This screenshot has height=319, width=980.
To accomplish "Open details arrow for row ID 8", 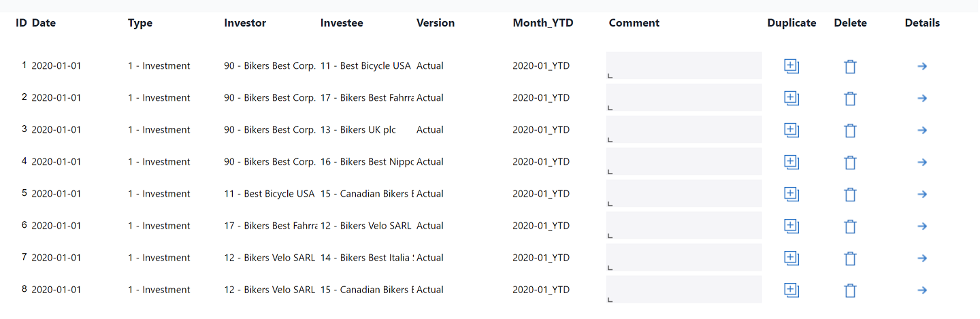I will pos(922,290).
